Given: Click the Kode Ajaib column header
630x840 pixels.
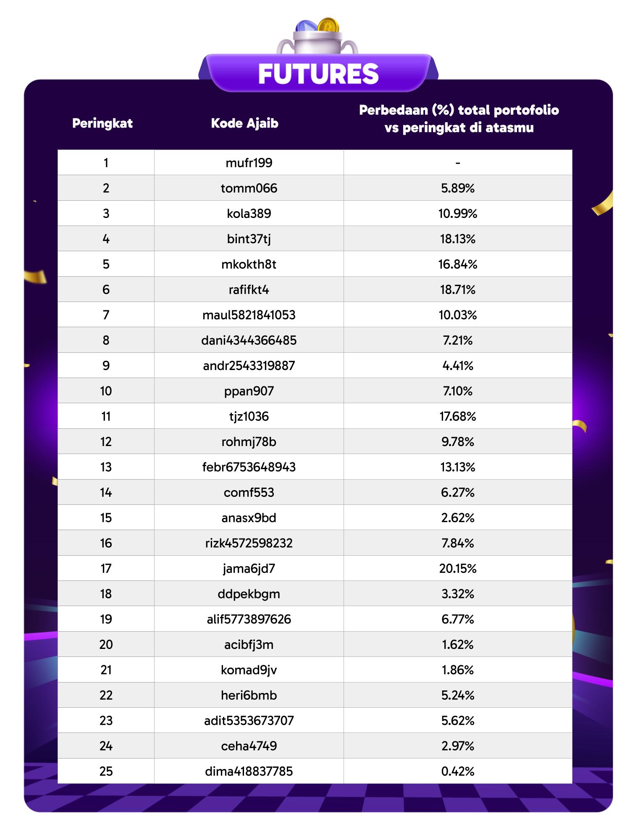Looking at the screenshot, I should click(x=244, y=123).
